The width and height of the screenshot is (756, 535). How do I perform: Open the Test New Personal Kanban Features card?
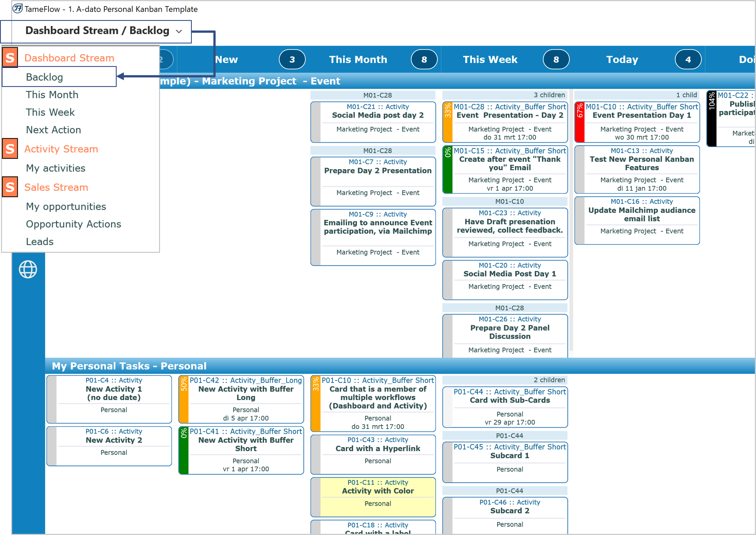[637, 169]
